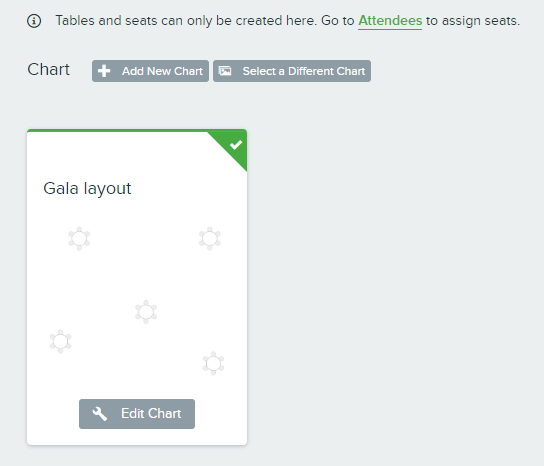Click the upper-right round table icon in preview

pyautogui.click(x=210, y=239)
